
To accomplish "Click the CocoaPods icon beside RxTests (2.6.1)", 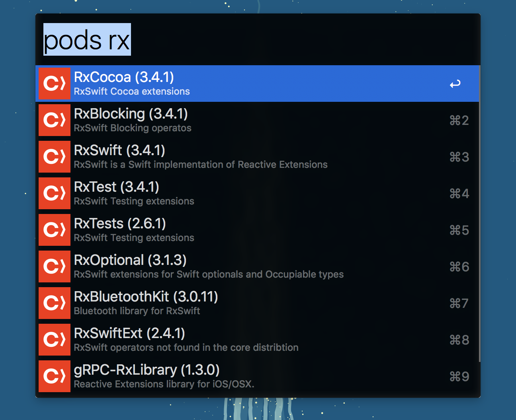I will pyautogui.click(x=55, y=230).
